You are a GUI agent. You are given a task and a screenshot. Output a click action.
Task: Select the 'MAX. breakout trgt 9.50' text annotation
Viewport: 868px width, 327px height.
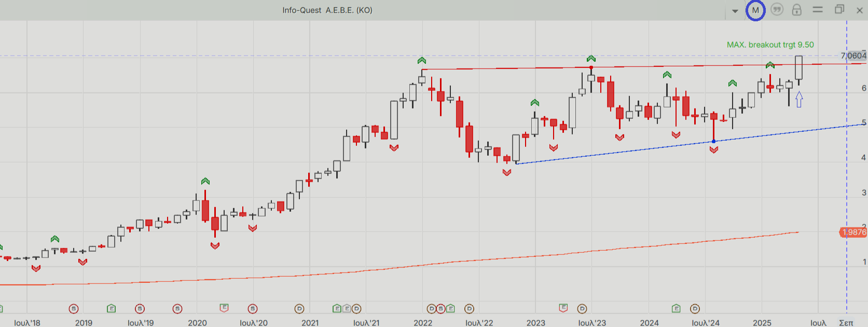(x=770, y=45)
